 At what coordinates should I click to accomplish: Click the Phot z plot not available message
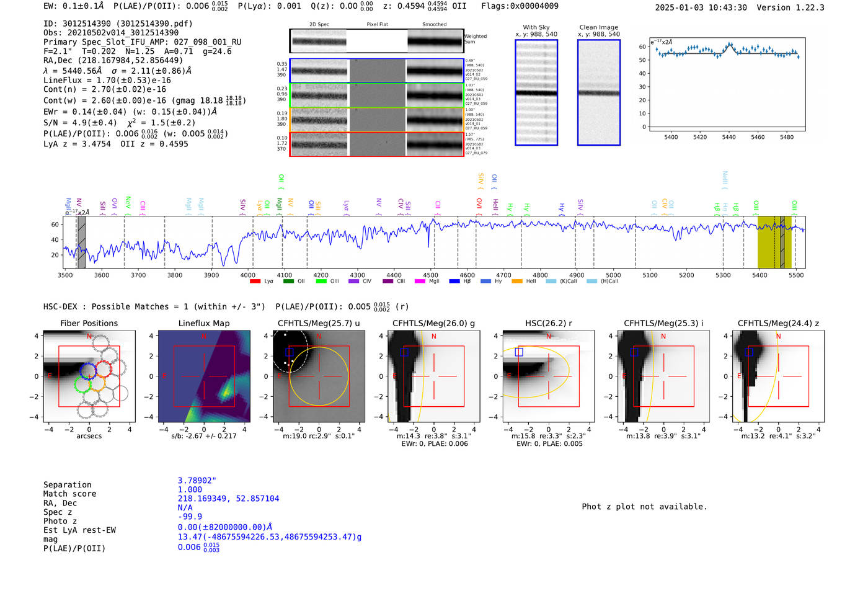(x=644, y=507)
